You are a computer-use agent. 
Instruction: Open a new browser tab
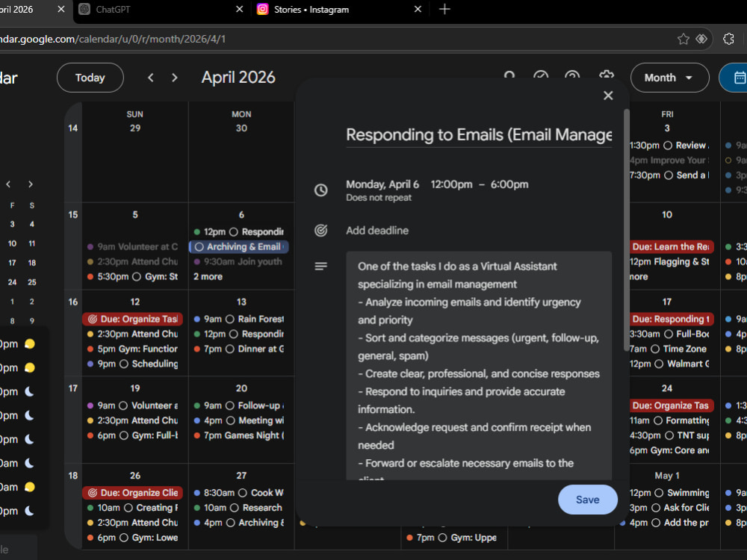[x=444, y=9]
